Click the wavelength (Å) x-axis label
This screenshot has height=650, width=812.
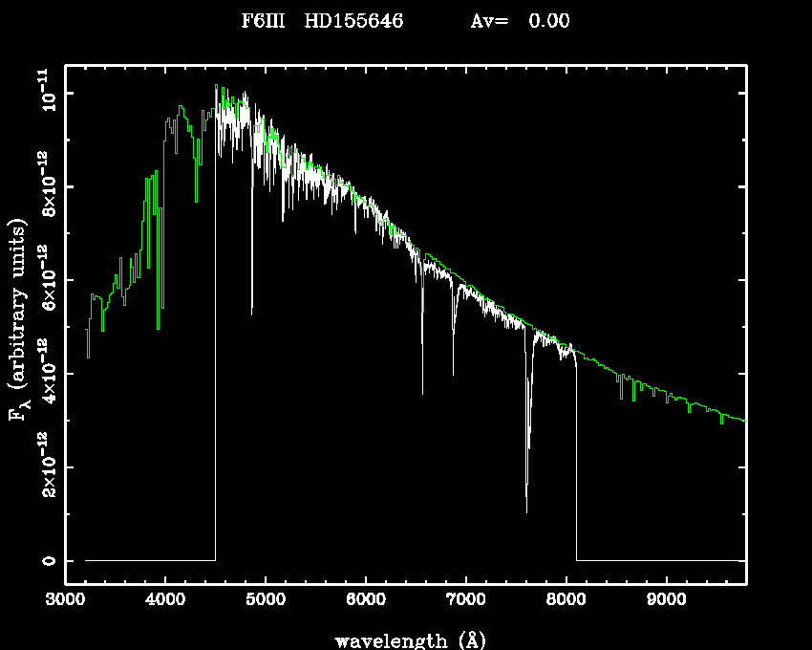pos(406,639)
